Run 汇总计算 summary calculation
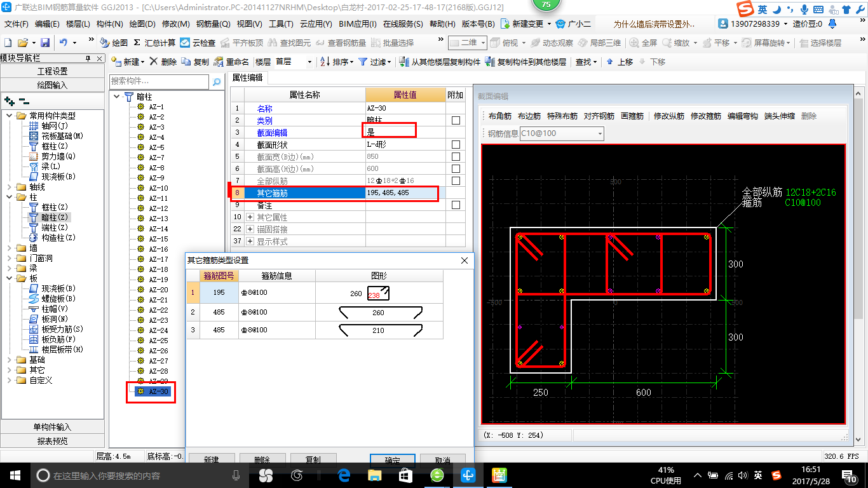 (154, 43)
